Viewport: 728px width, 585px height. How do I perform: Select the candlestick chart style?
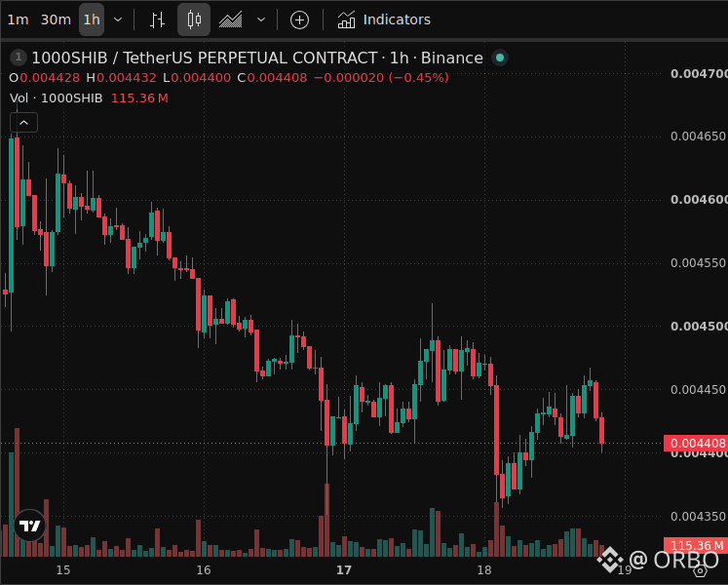click(194, 19)
